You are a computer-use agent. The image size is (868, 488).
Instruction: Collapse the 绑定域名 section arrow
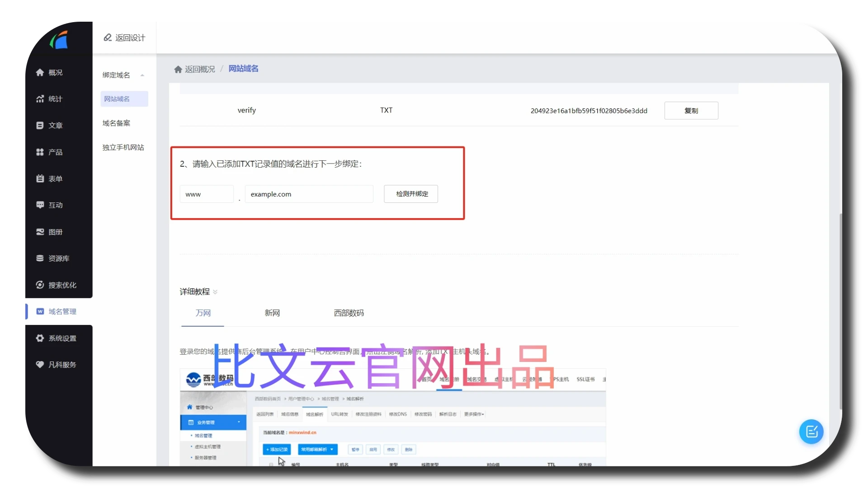click(142, 75)
